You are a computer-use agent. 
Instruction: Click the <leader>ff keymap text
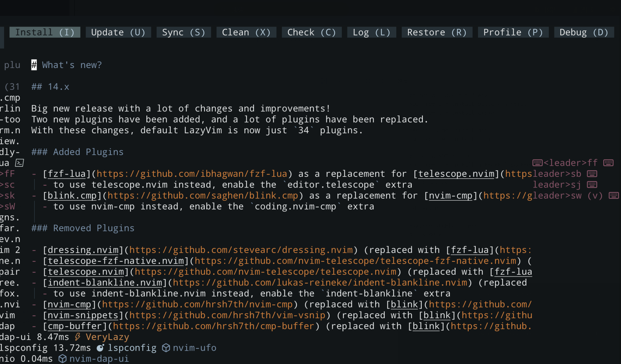pos(570,163)
